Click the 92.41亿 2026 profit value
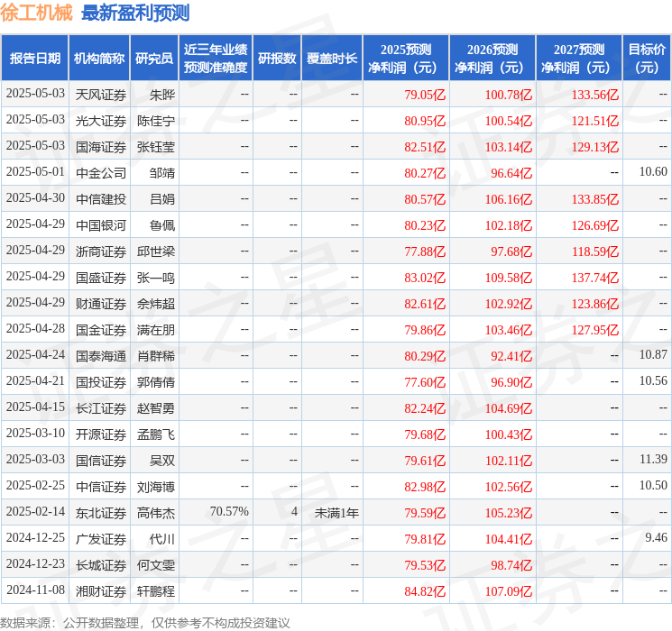Image resolution: width=672 pixels, height=631 pixels. click(511, 356)
